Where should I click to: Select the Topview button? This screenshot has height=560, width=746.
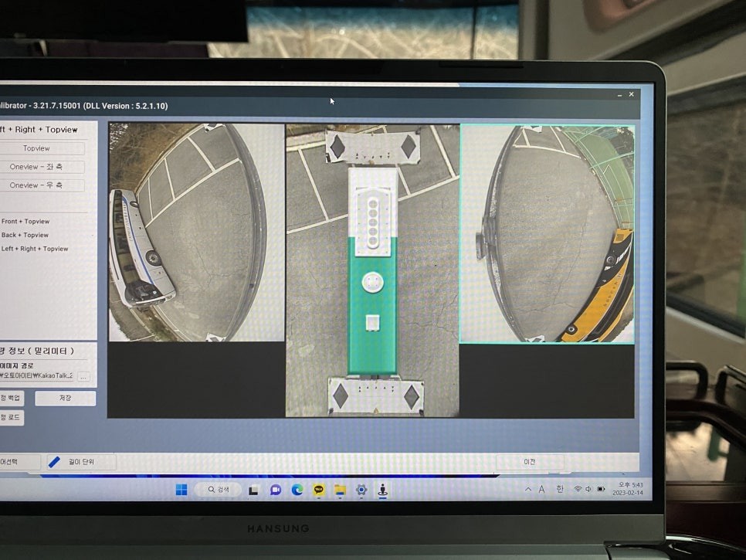[36, 148]
